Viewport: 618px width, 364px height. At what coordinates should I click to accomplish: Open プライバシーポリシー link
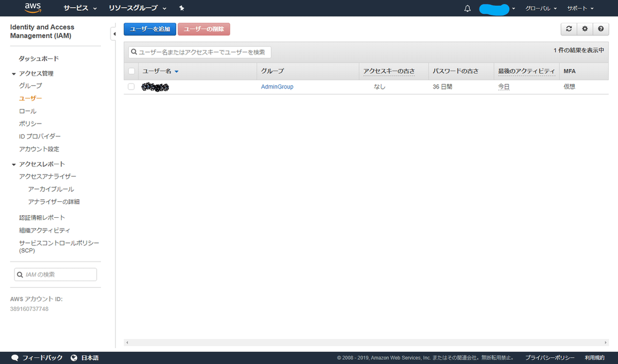tap(550, 357)
